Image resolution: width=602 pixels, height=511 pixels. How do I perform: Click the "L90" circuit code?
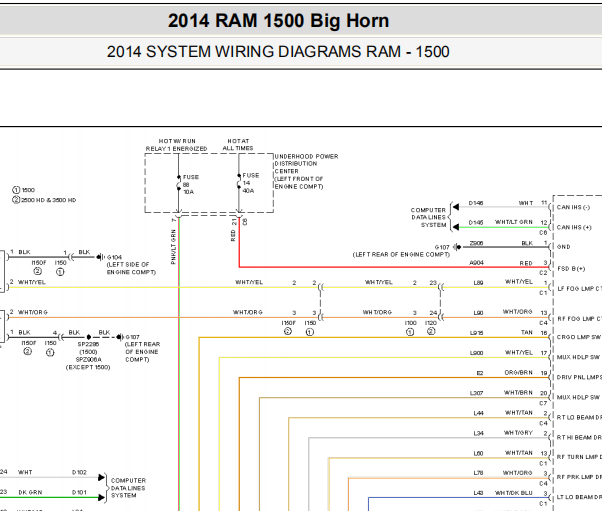click(x=478, y=313)
